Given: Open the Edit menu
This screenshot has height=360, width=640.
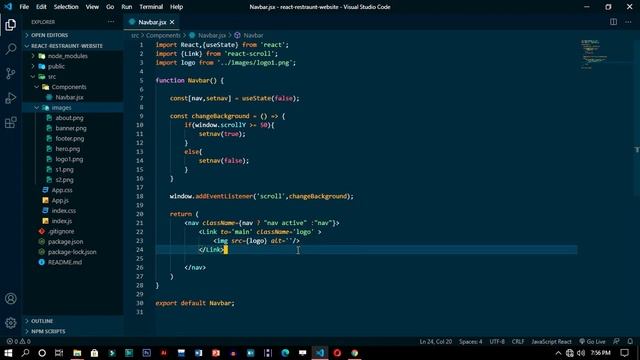Looking at the screenshot, I should click(41, 7).
